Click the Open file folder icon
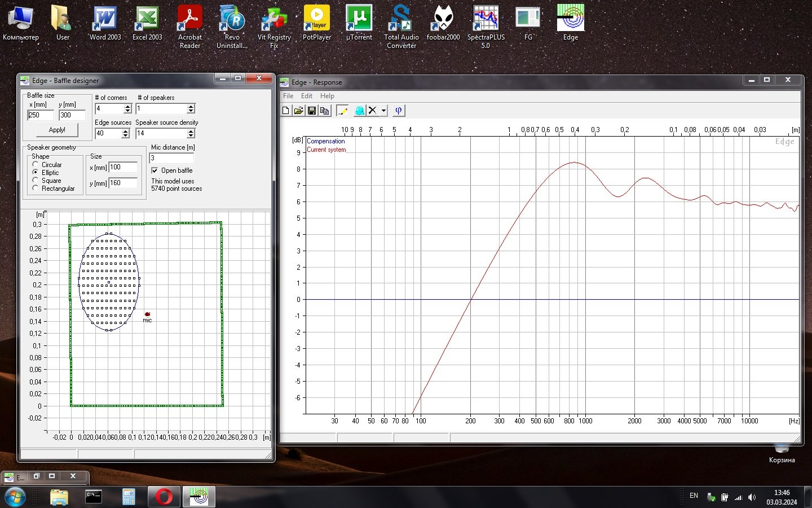Screen dimensions: 812x508 point(299,111)
